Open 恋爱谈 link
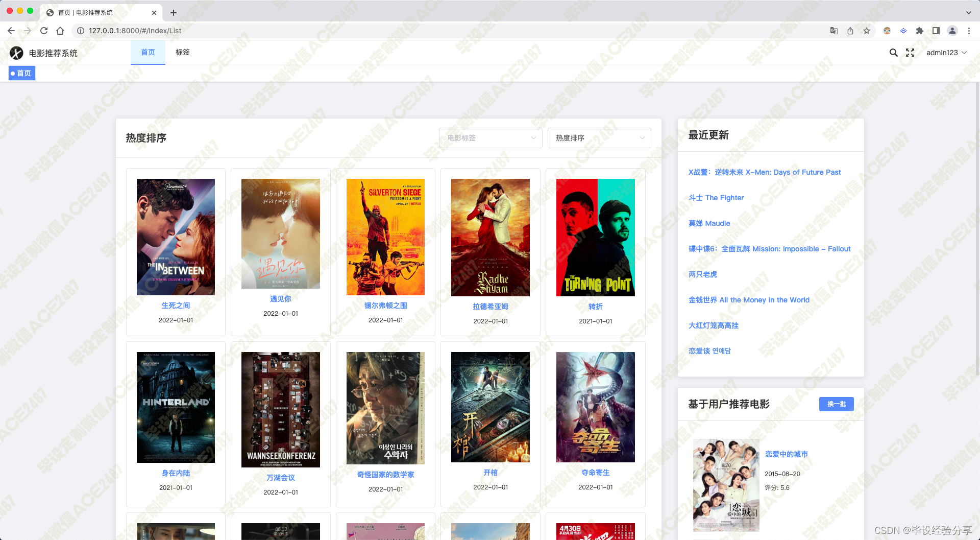 [x=709, y=351]
